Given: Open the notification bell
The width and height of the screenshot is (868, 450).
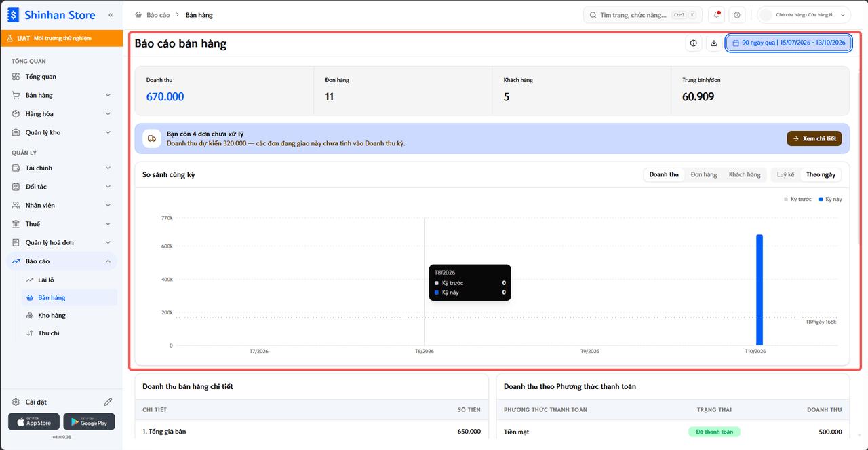Looking at the screenshot, I should point(716,15).
